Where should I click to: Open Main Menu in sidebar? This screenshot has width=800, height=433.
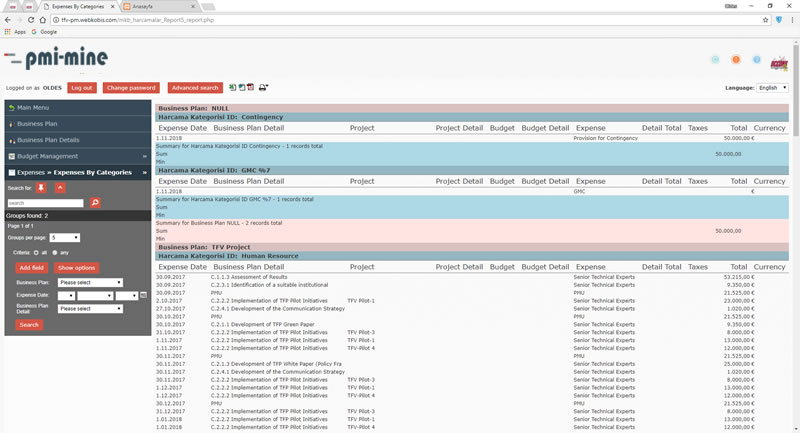pyautogui.click(x=78, y=108)
